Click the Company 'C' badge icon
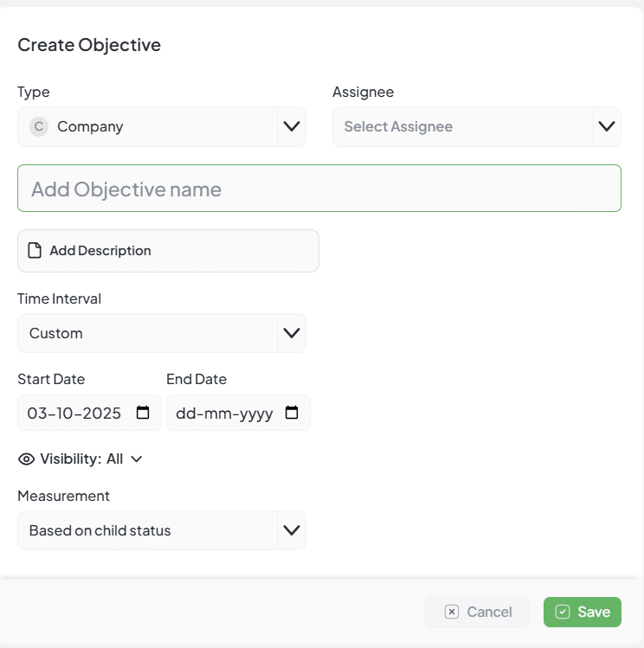 (x=38, y=126)
